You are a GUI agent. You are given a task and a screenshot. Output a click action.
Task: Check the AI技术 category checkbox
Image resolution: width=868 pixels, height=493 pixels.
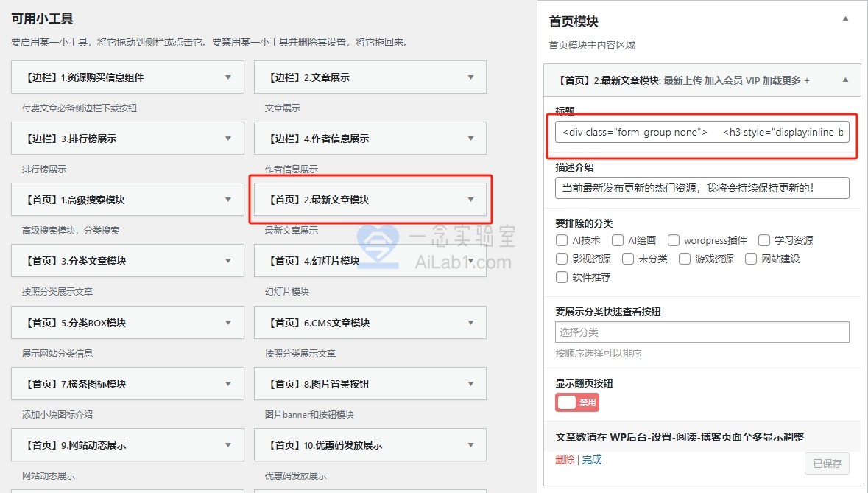[x=561, y=240]
